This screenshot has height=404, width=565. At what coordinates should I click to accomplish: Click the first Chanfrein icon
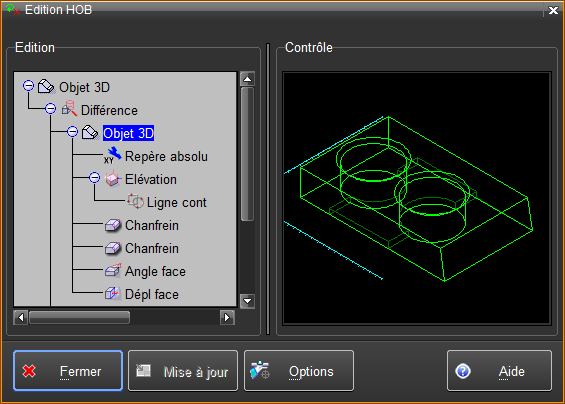click(113, 225)
